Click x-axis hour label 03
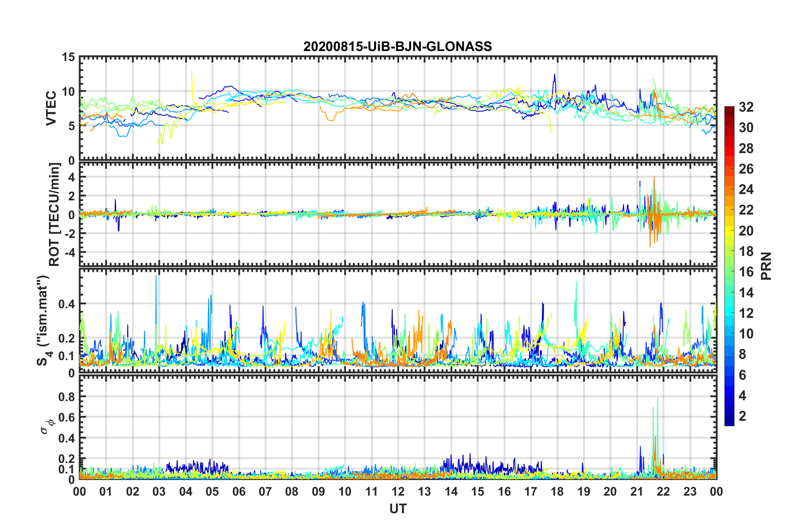Viewport: 796px width, 532px height. (x=159, y=491)
